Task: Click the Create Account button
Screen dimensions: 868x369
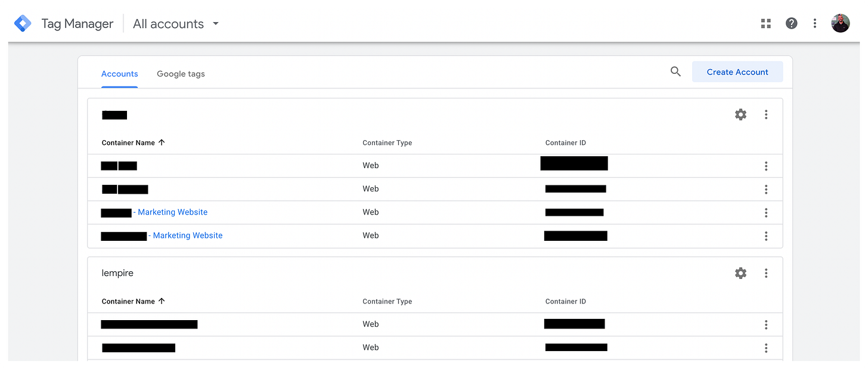Action: tap(737, 72)
